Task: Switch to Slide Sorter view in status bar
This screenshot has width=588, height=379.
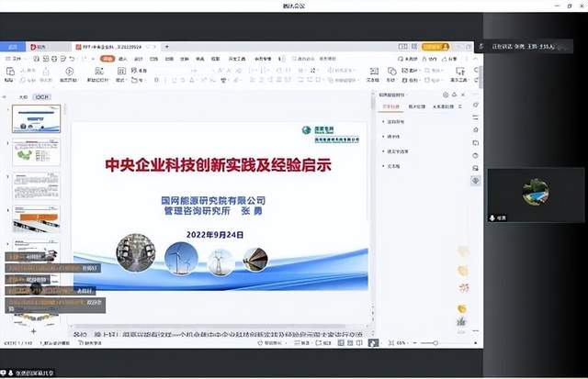Action: tap(350, 342)
